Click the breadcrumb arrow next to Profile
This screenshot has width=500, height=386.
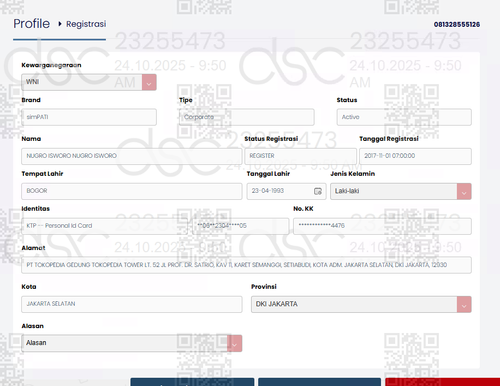pyautogui.click(x=60, y=24)
